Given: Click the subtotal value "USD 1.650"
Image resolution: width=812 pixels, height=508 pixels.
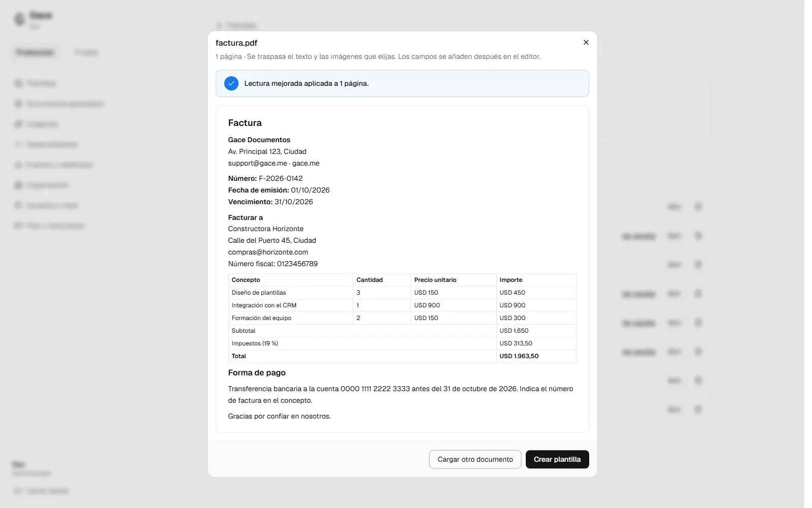Looking at the screenshot, I should [x=514, y=331].
